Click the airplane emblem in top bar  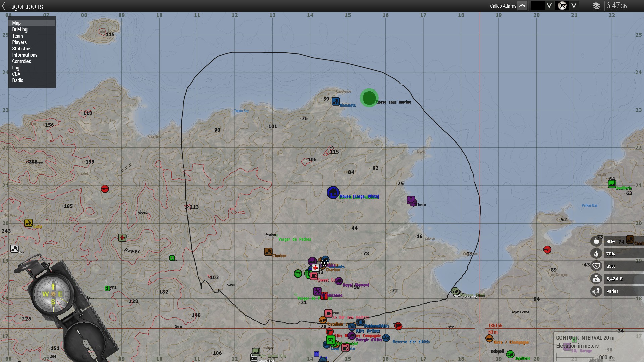click(x=562, y=6)
